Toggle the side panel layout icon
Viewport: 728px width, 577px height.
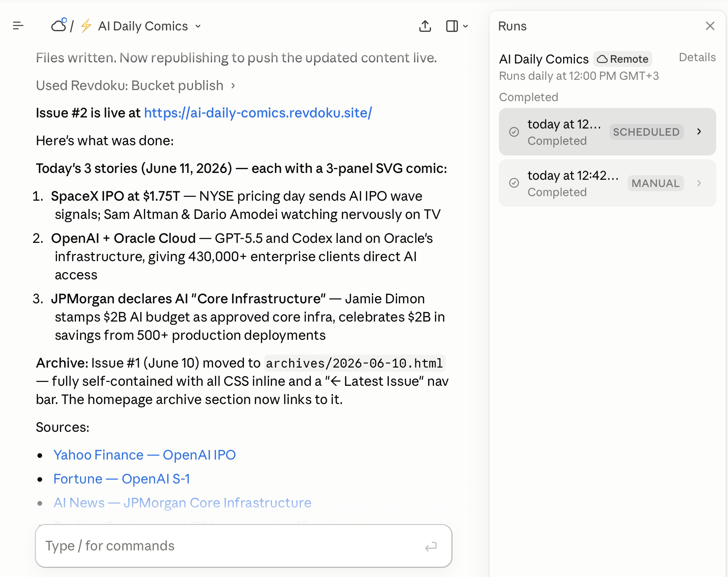click(452, 26)
